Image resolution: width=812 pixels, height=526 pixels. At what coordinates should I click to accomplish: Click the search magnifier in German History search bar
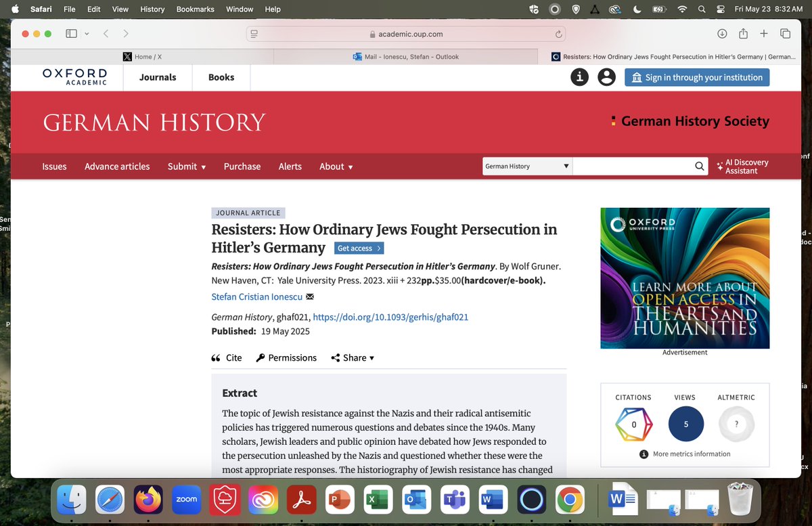coord(699,166)
